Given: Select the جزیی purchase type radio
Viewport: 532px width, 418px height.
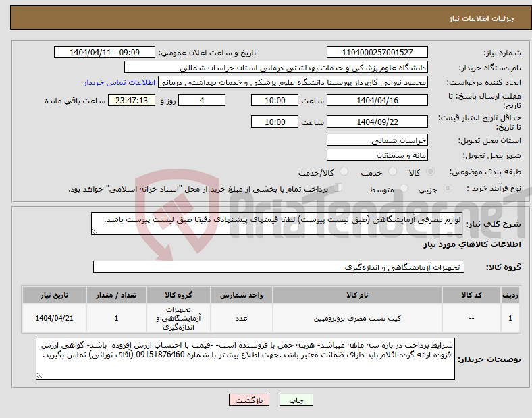Looking at the screenshot, I should pyautogui.click(x=448, y=188).
